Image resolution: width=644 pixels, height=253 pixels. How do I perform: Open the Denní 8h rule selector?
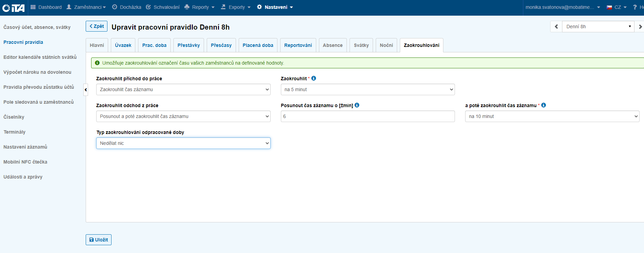point(598,27)
